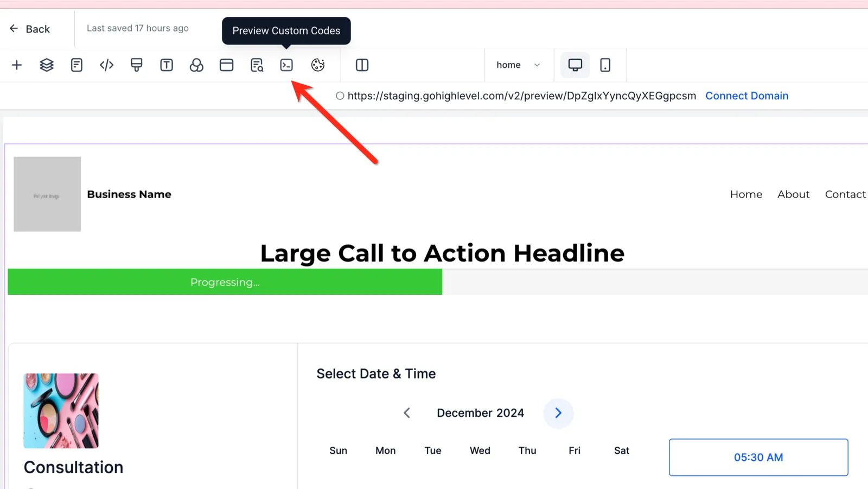Click the December 2024 month label

pos(481,413)
